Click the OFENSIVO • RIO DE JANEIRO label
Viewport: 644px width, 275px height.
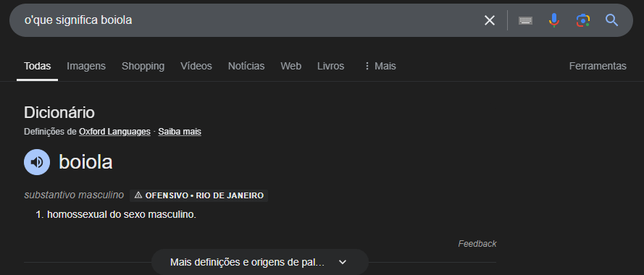coord(198,195)
